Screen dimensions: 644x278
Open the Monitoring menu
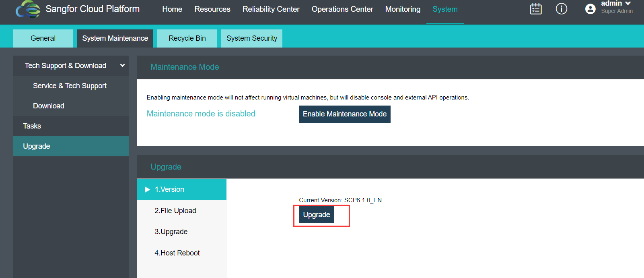pos(403,9)
